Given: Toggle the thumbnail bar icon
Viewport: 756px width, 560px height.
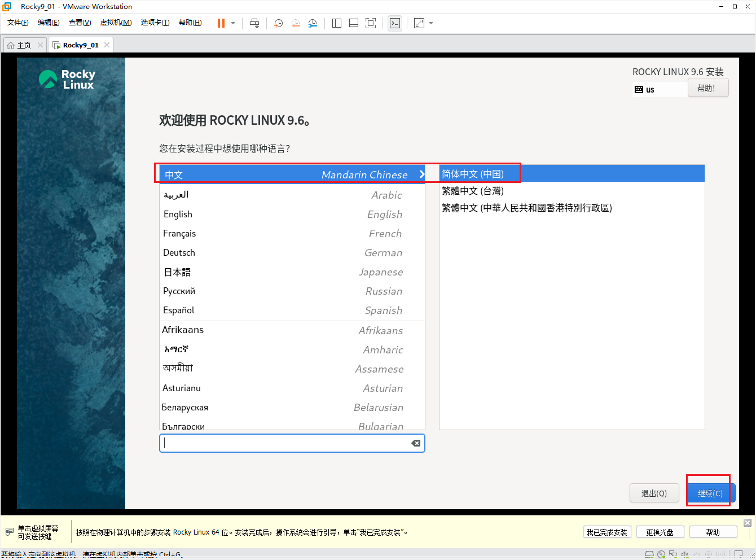Looking at the screenshot, I should point(354,23).
